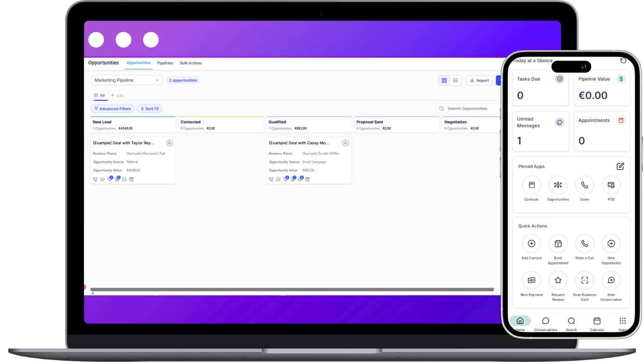The height and width of the screenshot is (362, 644).
Task: Keep grid view selected for opportunities
Action: pos(444,80)
